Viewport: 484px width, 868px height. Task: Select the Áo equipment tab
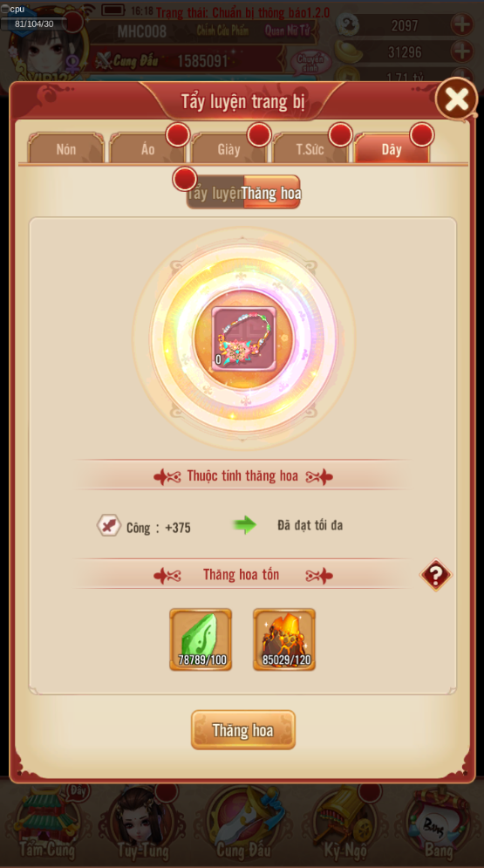(x=147, y=148)
